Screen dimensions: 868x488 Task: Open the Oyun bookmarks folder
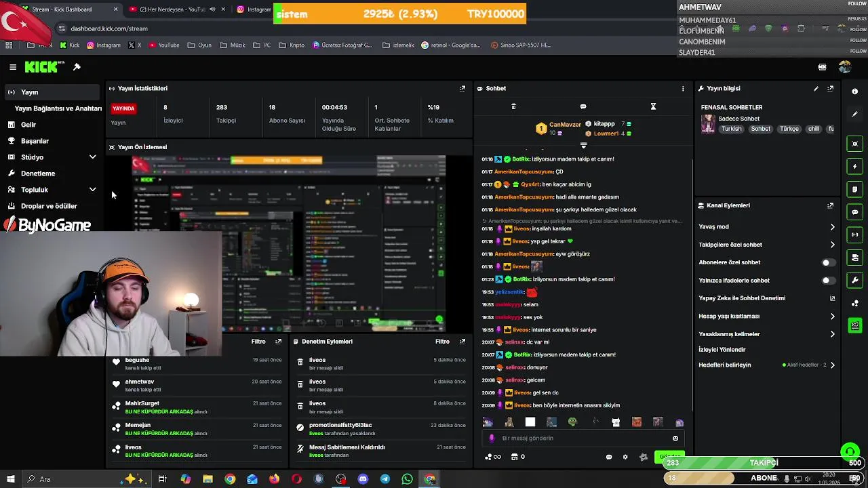199,45
